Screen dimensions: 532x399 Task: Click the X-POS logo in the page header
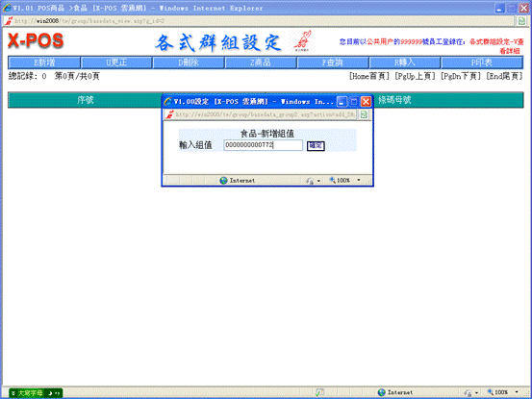coord(36,40)
